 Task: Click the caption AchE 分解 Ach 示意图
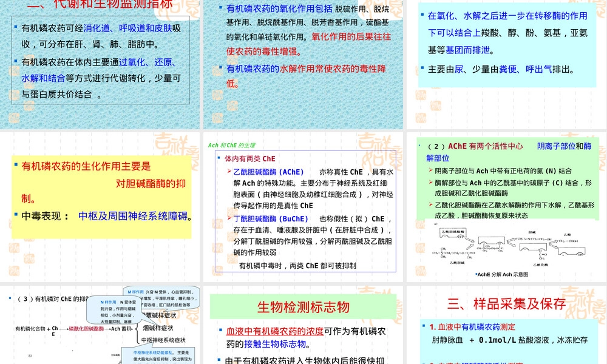click(x=502, y=274)
